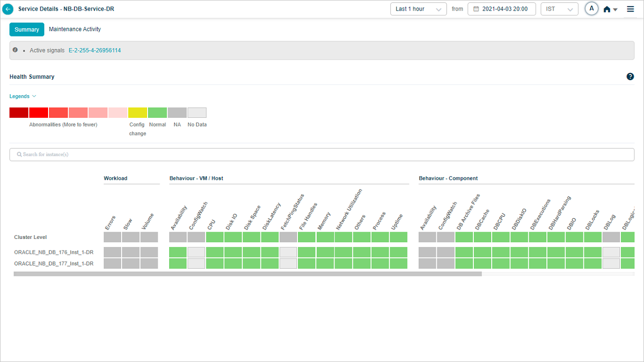
Task: Click the DiskLatency column header
Action: pos(272,216)
